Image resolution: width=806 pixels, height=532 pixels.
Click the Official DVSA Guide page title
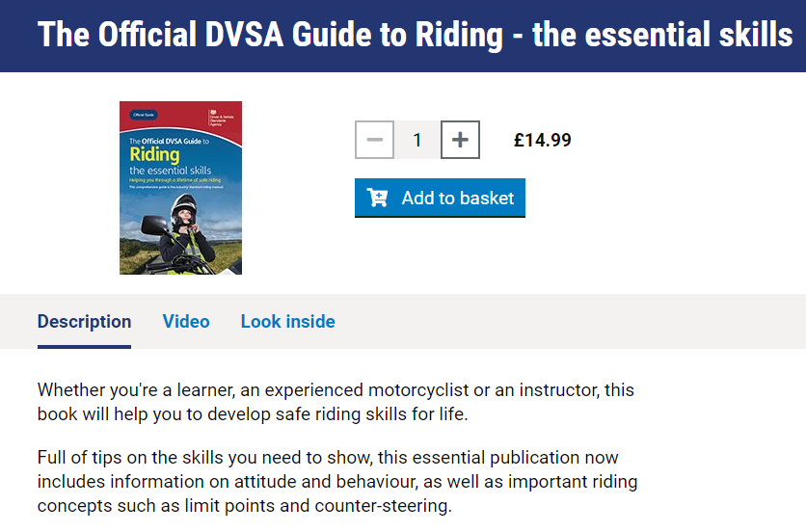coord(415,35)
